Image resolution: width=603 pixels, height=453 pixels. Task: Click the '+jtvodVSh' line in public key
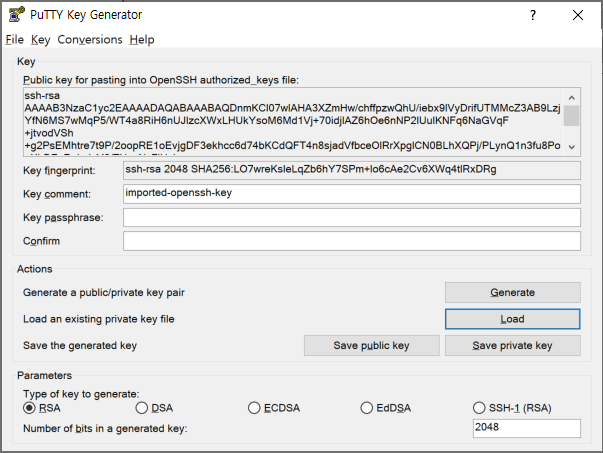(x=49, y=133)
